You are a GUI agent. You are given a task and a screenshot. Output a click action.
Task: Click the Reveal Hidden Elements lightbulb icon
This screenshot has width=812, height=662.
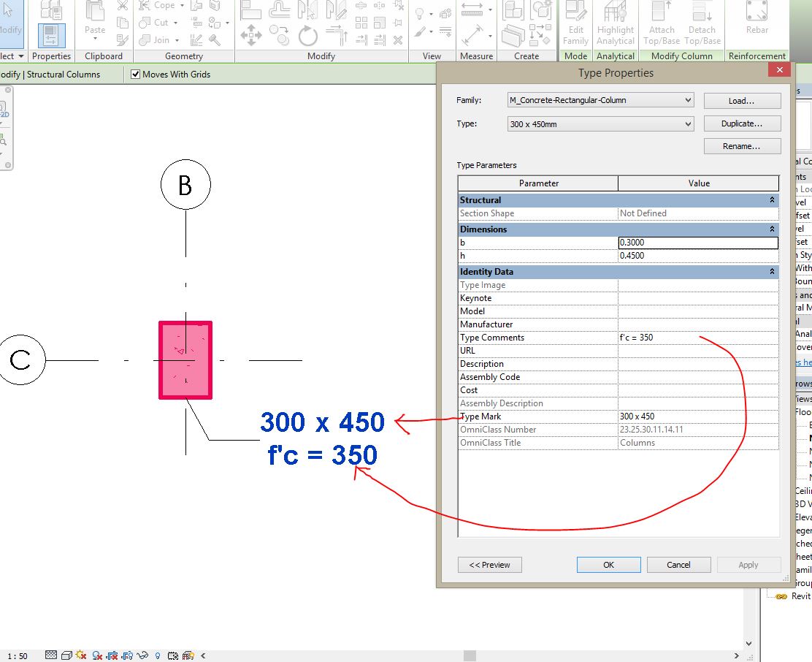click(158, 655)
